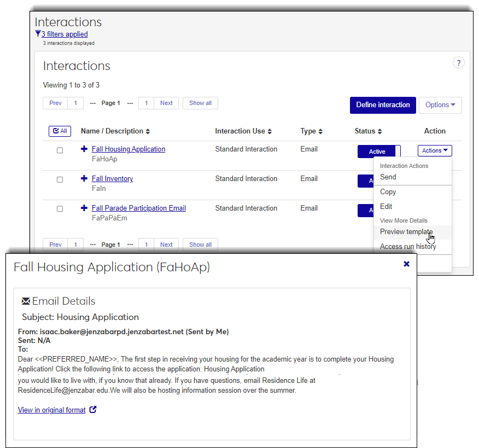The image size is (479, 448).
Task: Open the Fall Inventory link
Action: click(113, 179)
